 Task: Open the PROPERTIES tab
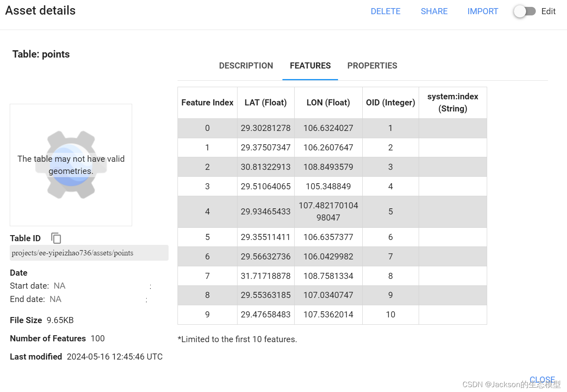(372, 66)
